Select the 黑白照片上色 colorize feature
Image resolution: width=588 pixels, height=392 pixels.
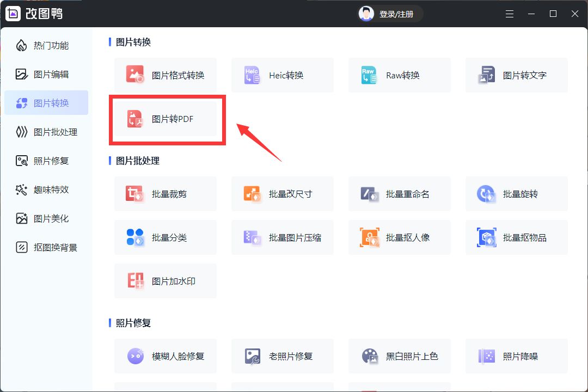(x=399, y=356)
